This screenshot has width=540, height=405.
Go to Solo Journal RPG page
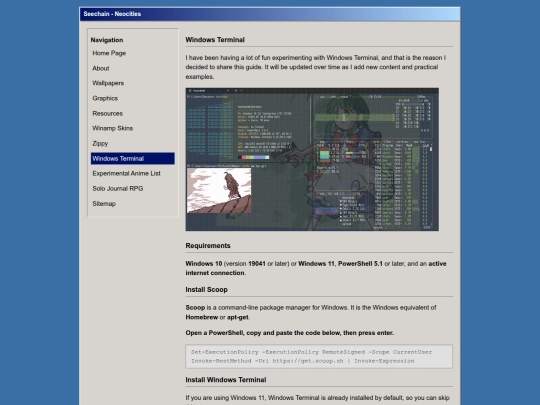(118, 188)
